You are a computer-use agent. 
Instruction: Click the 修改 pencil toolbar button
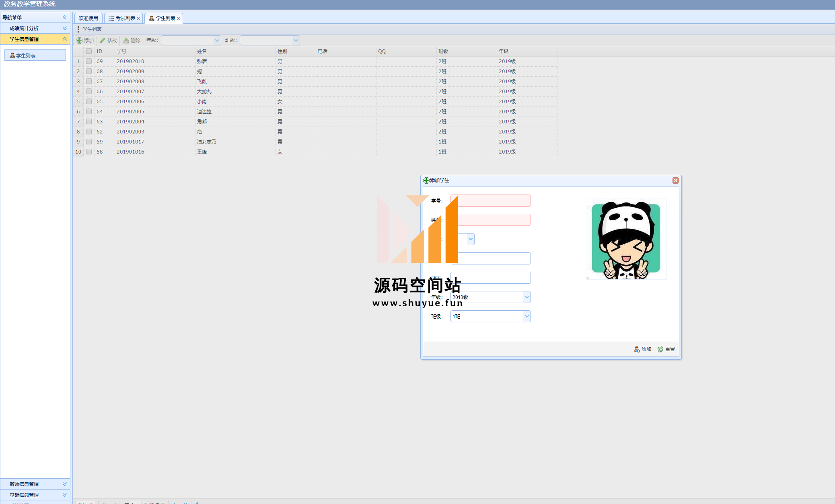[108, 41]
